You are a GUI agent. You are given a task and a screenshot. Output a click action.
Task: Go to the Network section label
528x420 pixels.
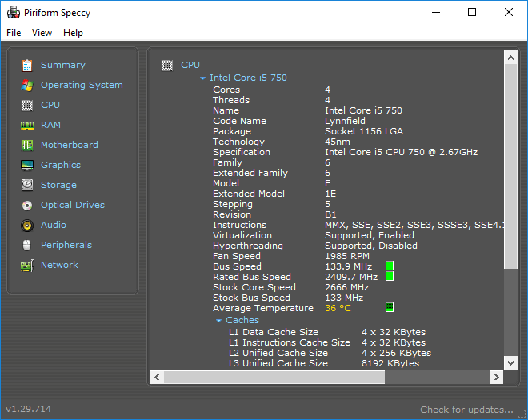60,265
